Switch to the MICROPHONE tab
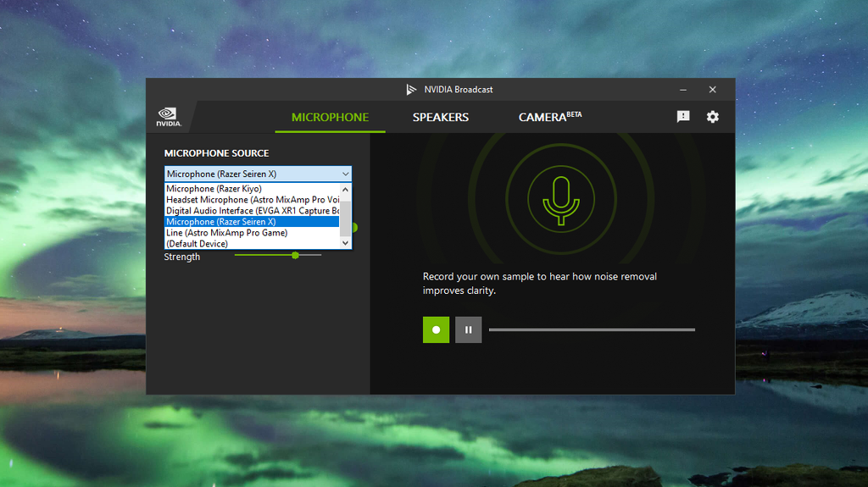 (x=330, y=118)
